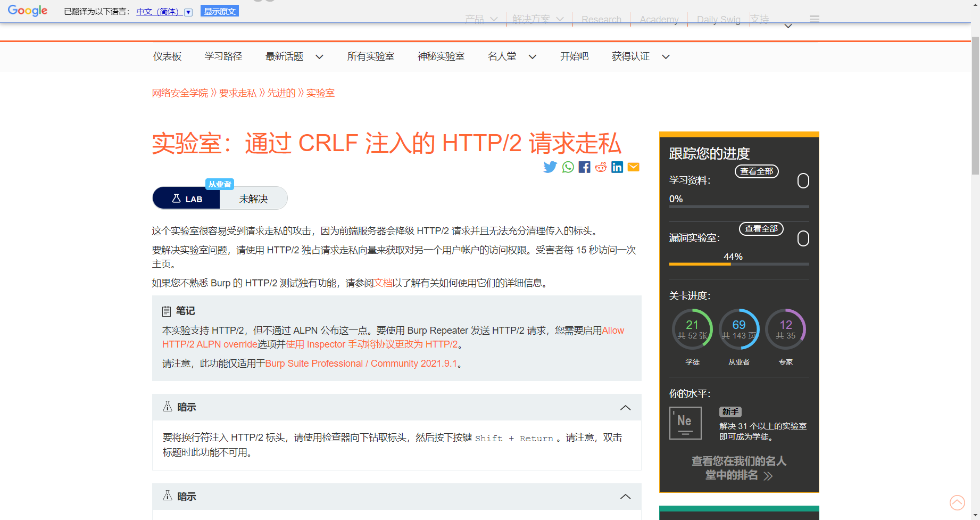Post the lab to Reddit
The width and height of the screenshot is (980, 520).
pyautogui.click(x=600, y=167)
